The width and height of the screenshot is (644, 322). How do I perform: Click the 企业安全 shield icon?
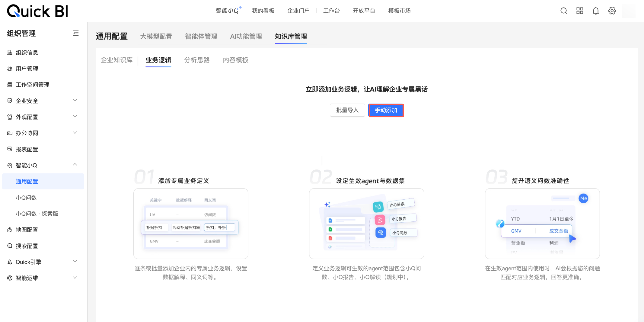coord(10,101)
